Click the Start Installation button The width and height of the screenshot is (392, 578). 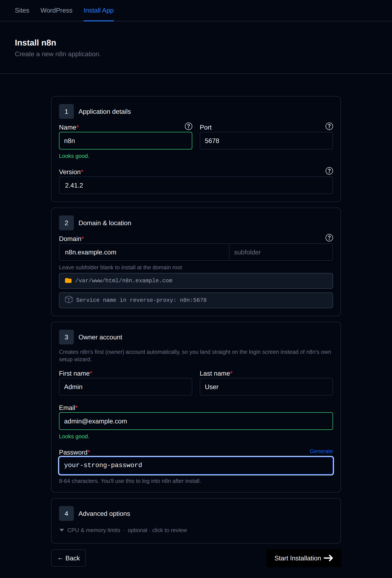pos(303,558)
